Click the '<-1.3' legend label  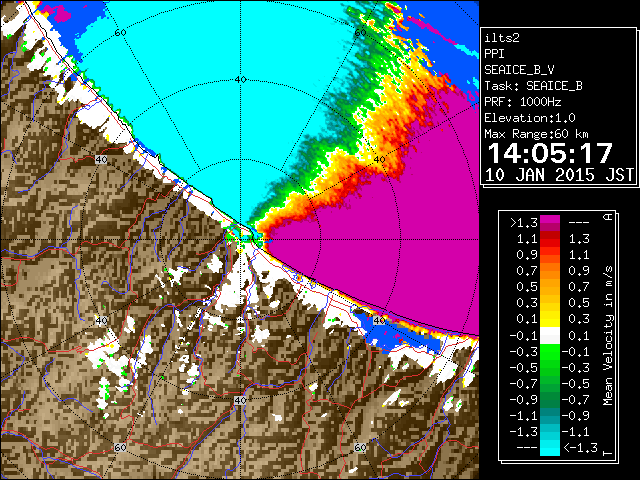click(580, 448)
